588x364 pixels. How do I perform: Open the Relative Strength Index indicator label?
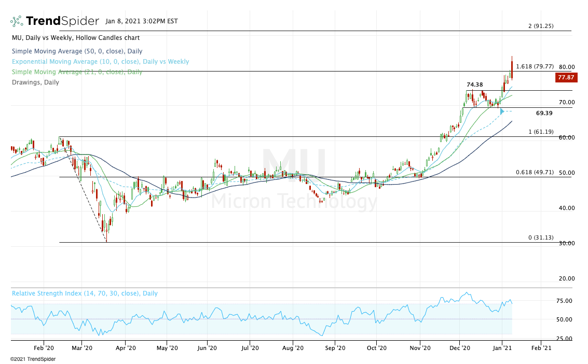[x=85, y=293]
